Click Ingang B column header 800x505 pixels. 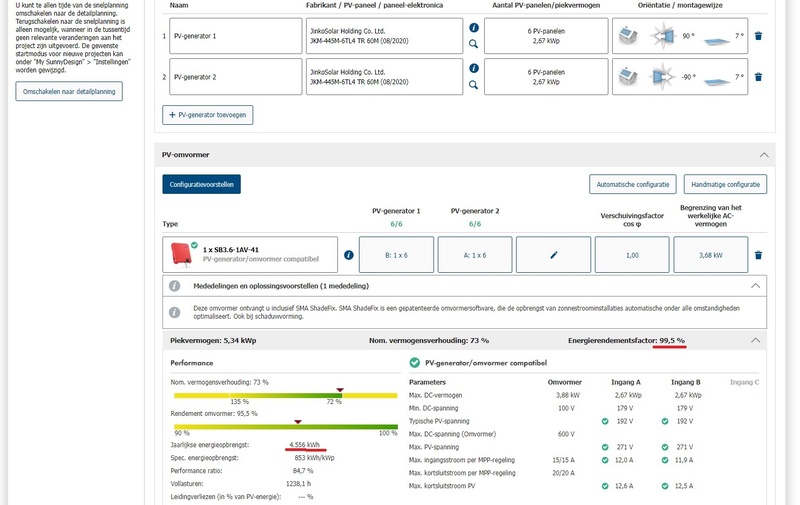pos(686,382)
